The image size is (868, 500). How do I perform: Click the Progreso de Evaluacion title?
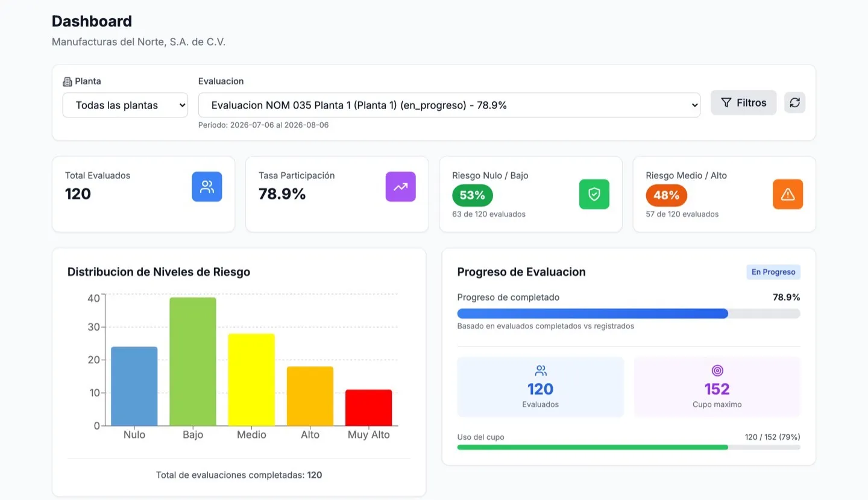[521, 272]
